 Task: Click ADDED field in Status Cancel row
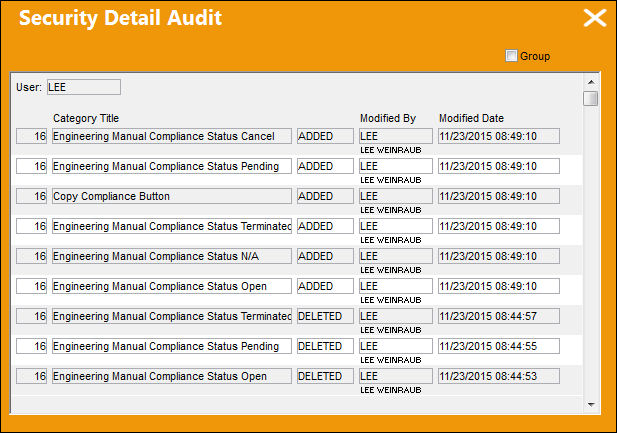[325, 136]
